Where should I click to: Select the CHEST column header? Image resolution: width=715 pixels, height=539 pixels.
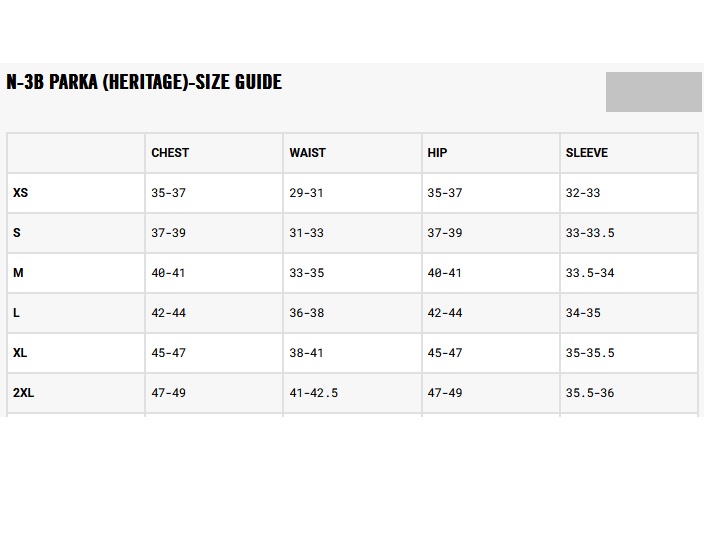170,153
